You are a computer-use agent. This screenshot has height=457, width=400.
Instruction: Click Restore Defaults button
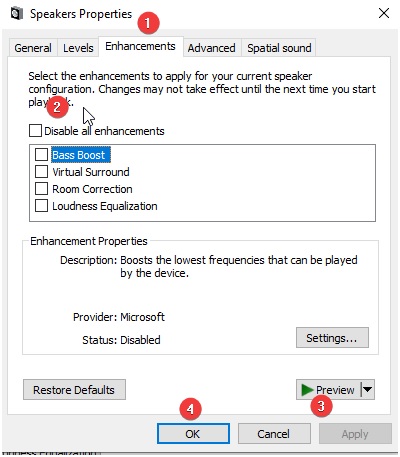74,390
